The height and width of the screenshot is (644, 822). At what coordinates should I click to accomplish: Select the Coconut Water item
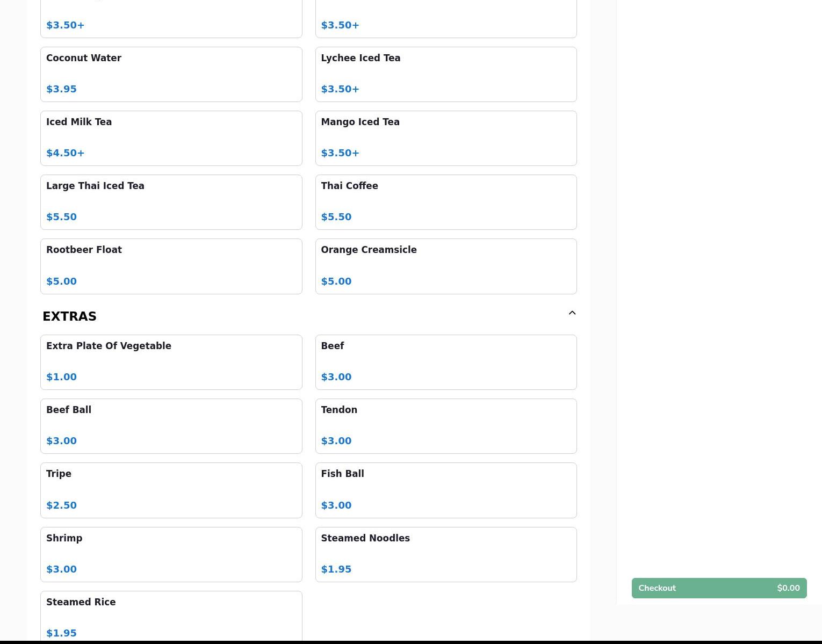coord(171,74)
